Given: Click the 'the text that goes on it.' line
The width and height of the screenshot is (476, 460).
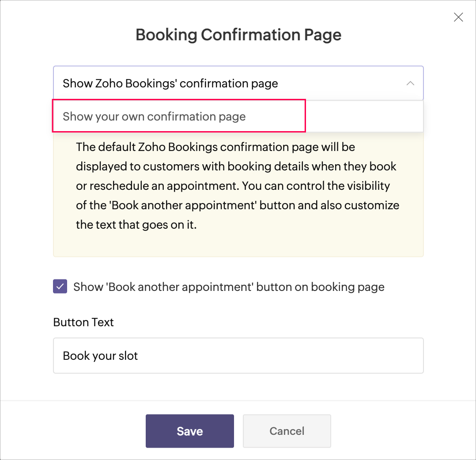Looking at the screenshot, I should (x=136, y=225).
